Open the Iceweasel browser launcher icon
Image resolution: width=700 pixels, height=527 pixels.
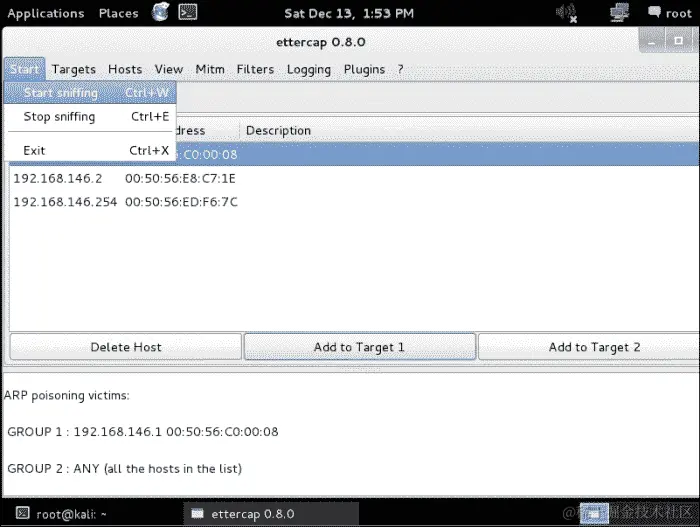[160, 12]
